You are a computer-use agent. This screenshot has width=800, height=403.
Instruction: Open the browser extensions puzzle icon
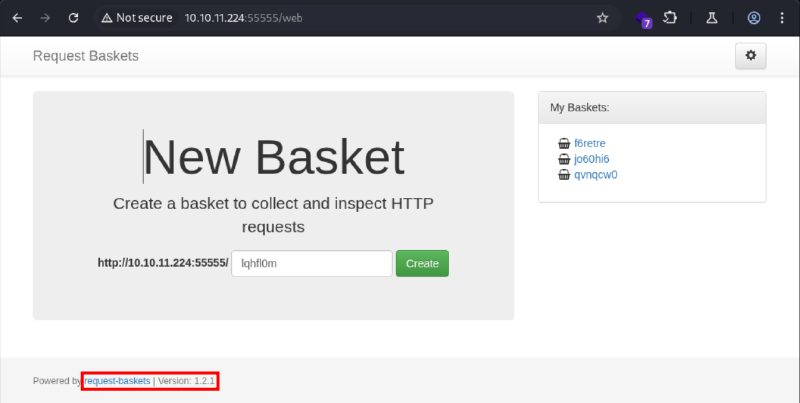(x=670, y=18)
